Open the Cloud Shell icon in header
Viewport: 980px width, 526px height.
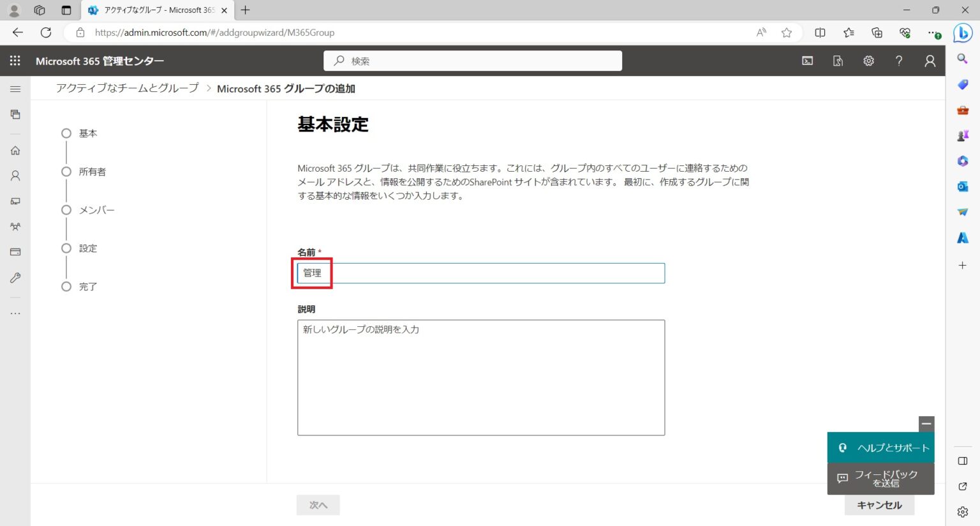(x=807, y=61)
